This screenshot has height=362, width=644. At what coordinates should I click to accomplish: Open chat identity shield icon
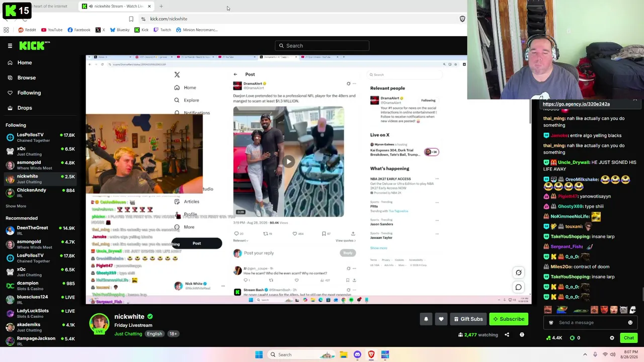click(x=551, y=323)
